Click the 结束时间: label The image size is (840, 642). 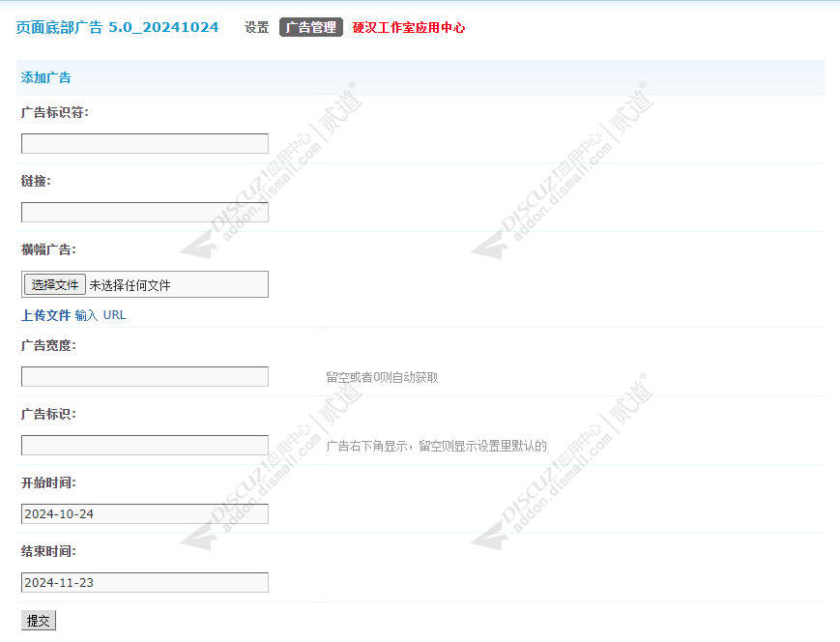(x=48, y=551)
